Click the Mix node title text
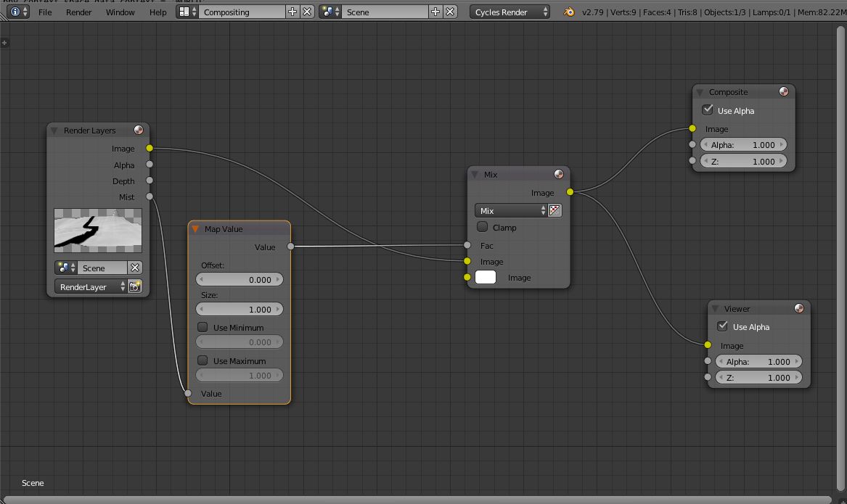 [x=491, y=175]
